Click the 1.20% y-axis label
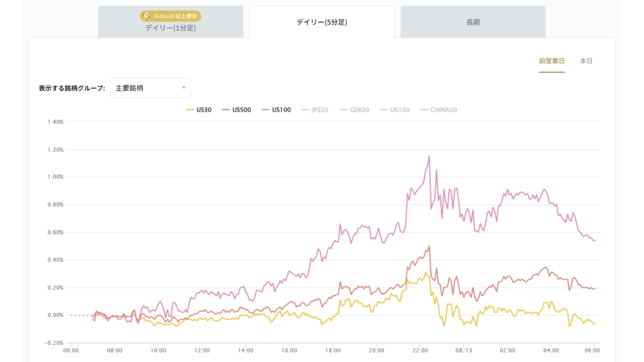 (55, 150)
